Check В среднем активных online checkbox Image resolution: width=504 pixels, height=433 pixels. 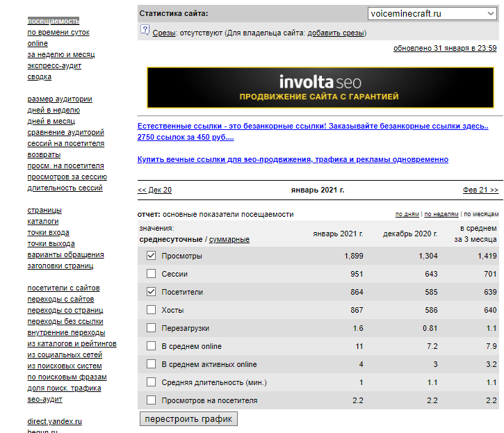tap(151, 363)
